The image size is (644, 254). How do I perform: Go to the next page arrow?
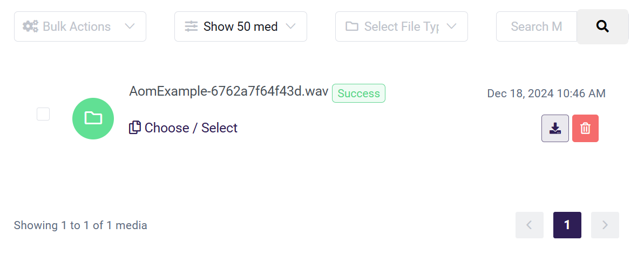coord(605,225)
